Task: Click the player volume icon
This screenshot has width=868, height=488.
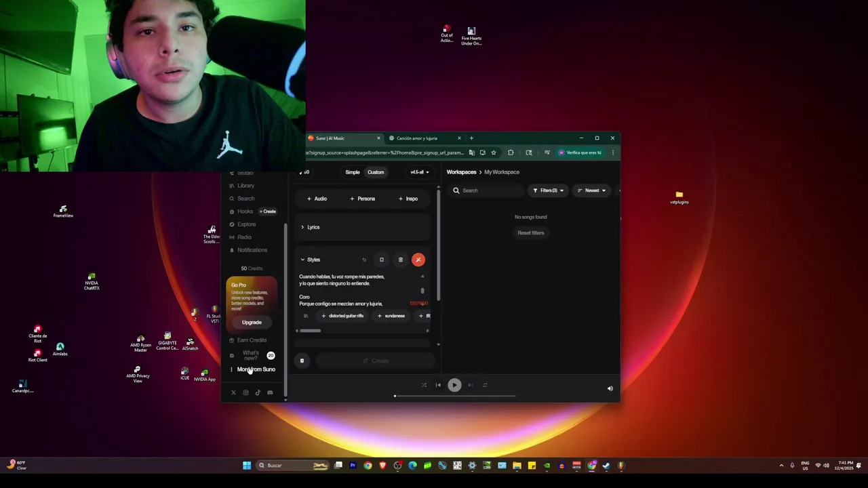Action: (610, 388)
